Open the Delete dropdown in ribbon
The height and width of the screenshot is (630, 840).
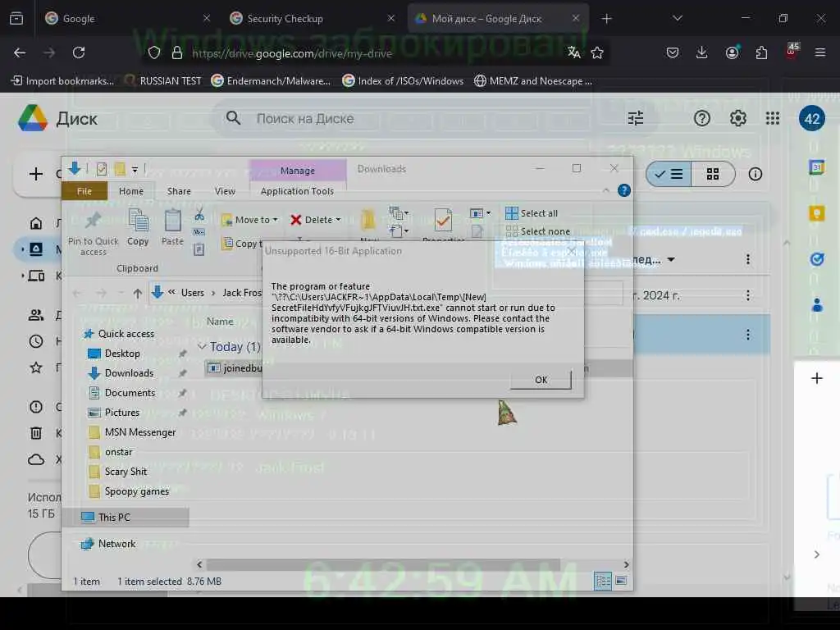coord(316,220)
